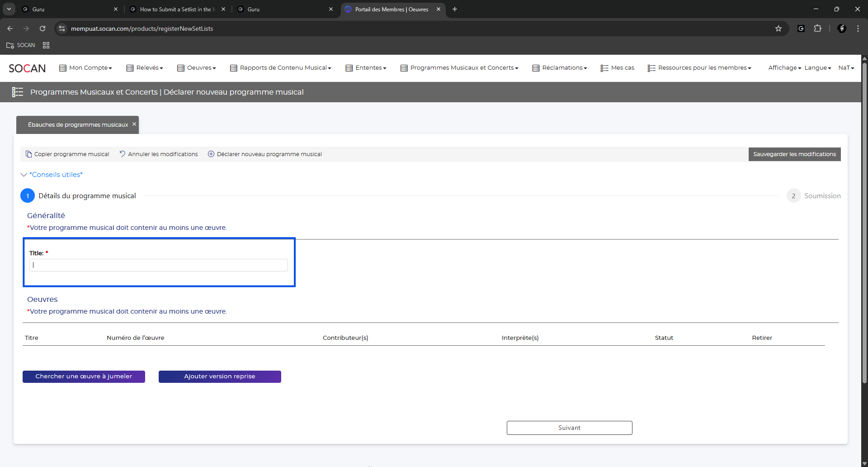This screenshot has height=467, width=868.
Task: Open the browser Extensions puzzle icon
Action: 817,29
